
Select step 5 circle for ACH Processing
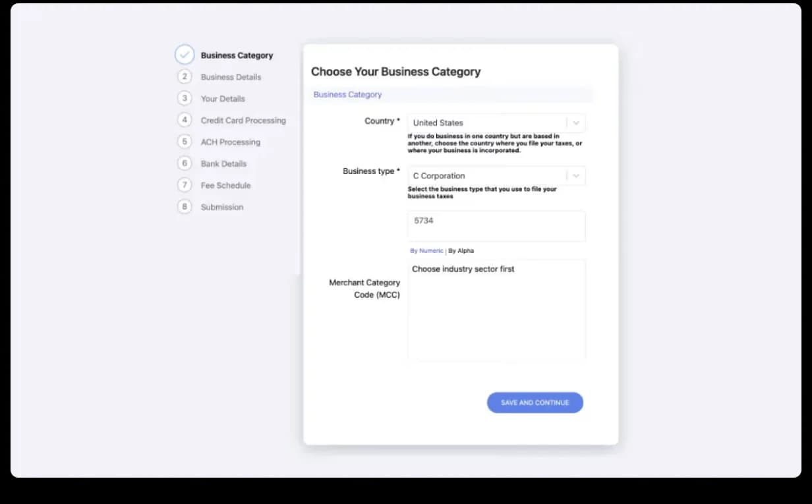[x=185, y=142]
